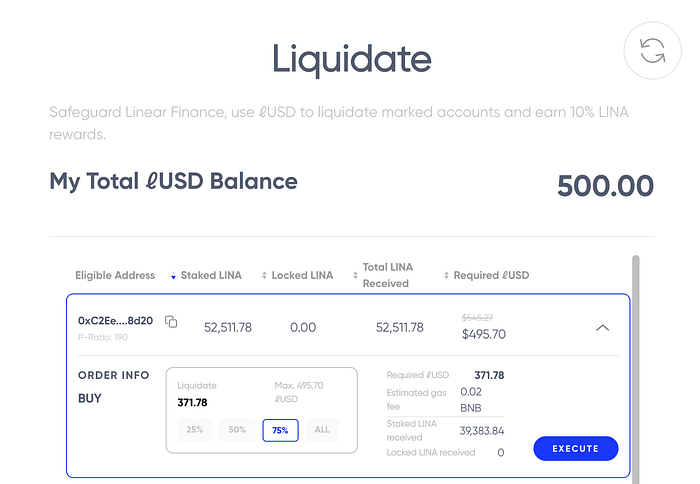Select the 50% liquidation option
This screenshot has height=484, width=700.
[237, 430]
